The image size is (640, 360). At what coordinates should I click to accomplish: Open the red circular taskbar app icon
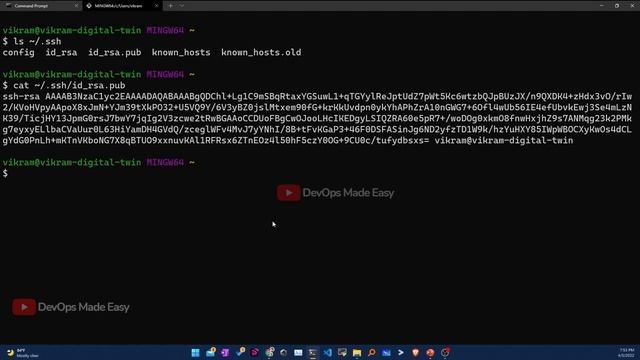[x=430, y=352]
